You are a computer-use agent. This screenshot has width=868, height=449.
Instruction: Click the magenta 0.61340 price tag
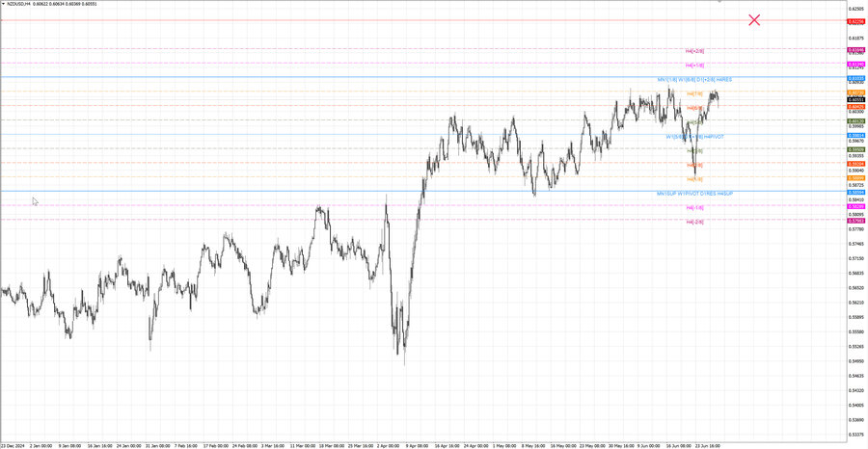click(855, 65)
